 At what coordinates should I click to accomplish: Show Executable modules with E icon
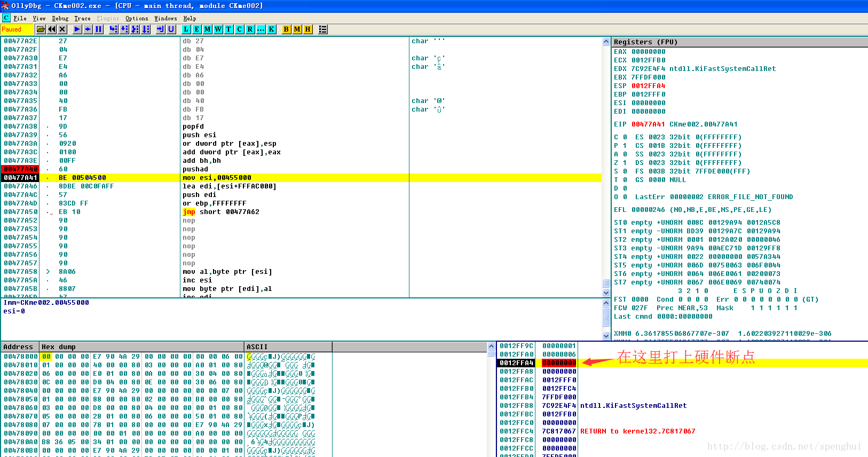point(197,29)
